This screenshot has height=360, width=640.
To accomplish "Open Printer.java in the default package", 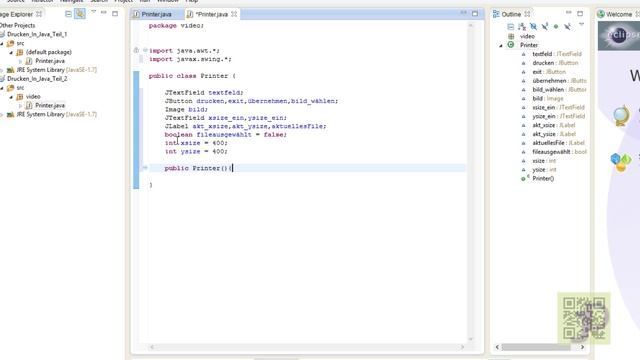I will 50,61.
